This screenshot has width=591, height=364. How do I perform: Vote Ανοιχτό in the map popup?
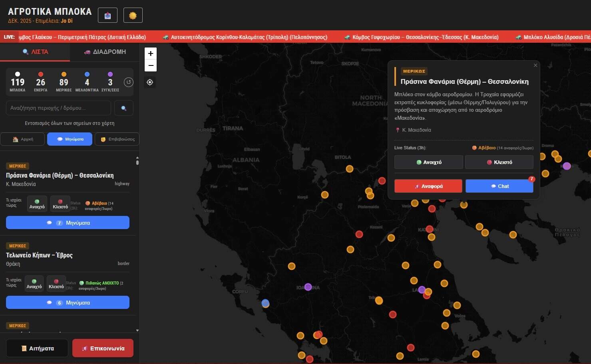(x=428, y=162)
